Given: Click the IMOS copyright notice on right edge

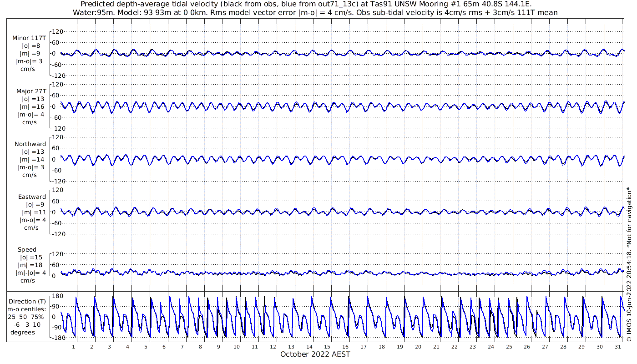Looking at the screenshot, I should pos(629,264).
